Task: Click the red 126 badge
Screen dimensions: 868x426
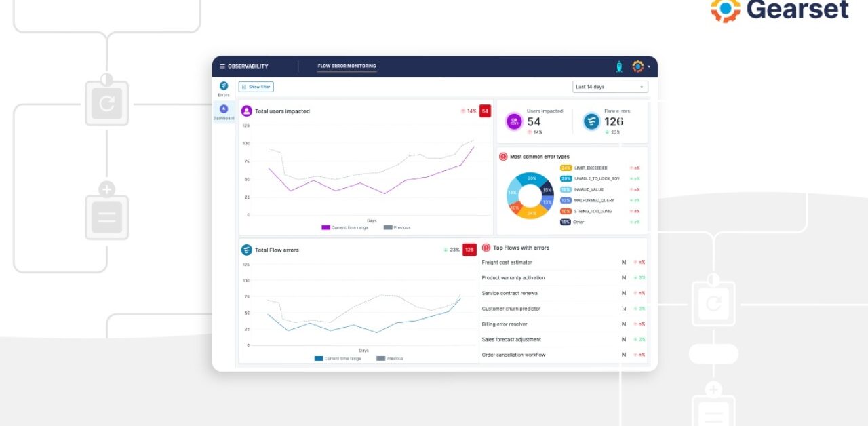Action: (469, 250)
